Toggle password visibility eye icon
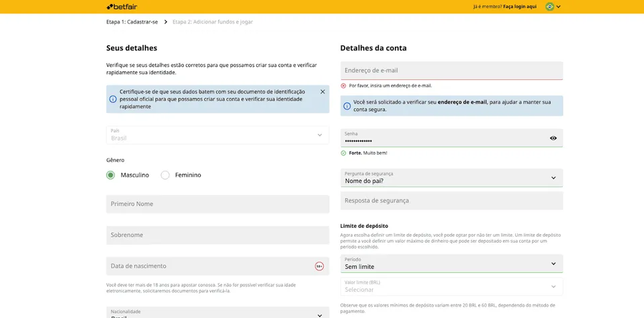Screen dimensions: 644x318 (x=553, y=138)
